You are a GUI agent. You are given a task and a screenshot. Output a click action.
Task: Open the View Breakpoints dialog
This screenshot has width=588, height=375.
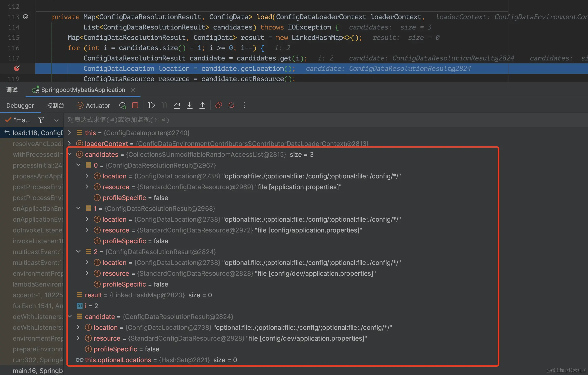(x=218, y=105)
